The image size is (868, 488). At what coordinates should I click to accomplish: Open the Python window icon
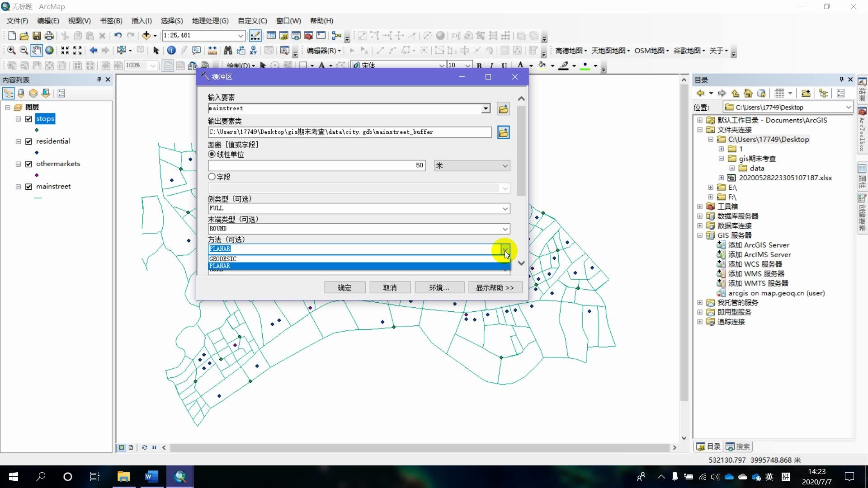[x=321, y=35]
